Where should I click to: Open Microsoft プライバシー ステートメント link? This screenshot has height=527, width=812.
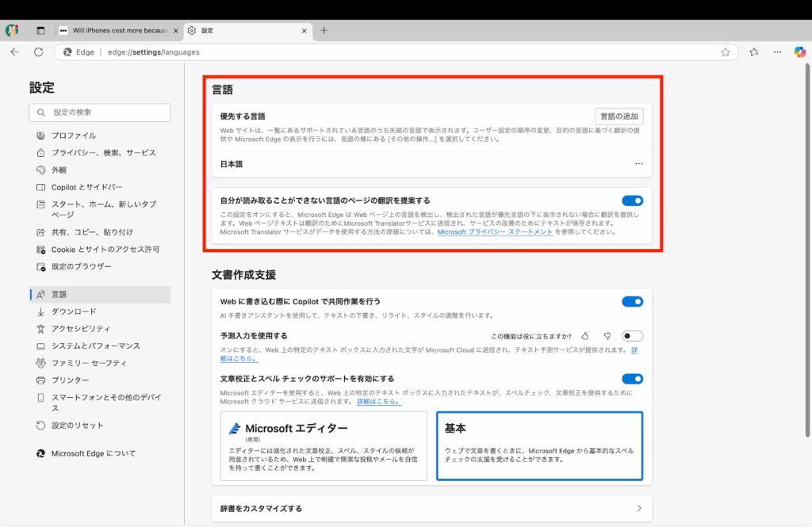coord(495,232)
